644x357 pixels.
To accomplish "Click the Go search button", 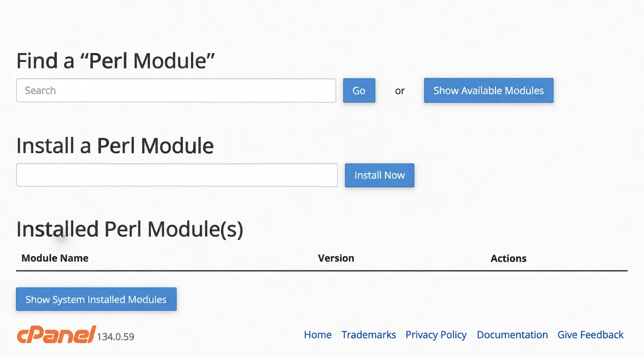I will [x=359, y=91].
